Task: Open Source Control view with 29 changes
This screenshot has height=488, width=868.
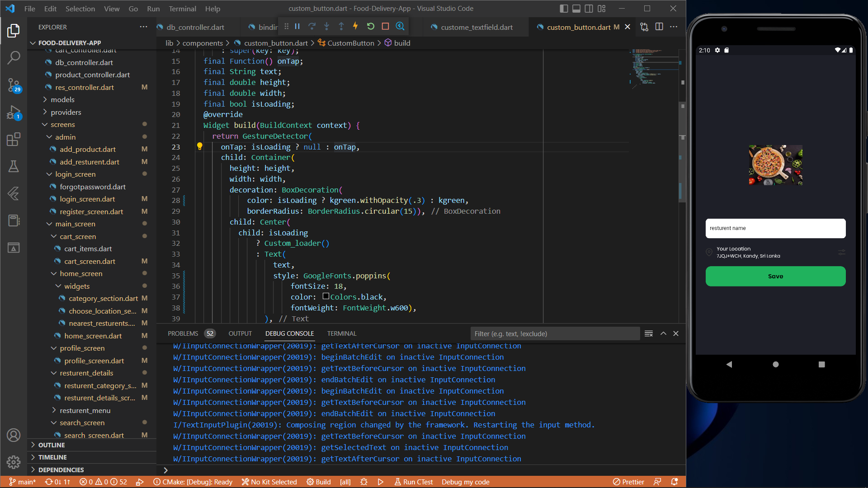Action: point(14,84)
